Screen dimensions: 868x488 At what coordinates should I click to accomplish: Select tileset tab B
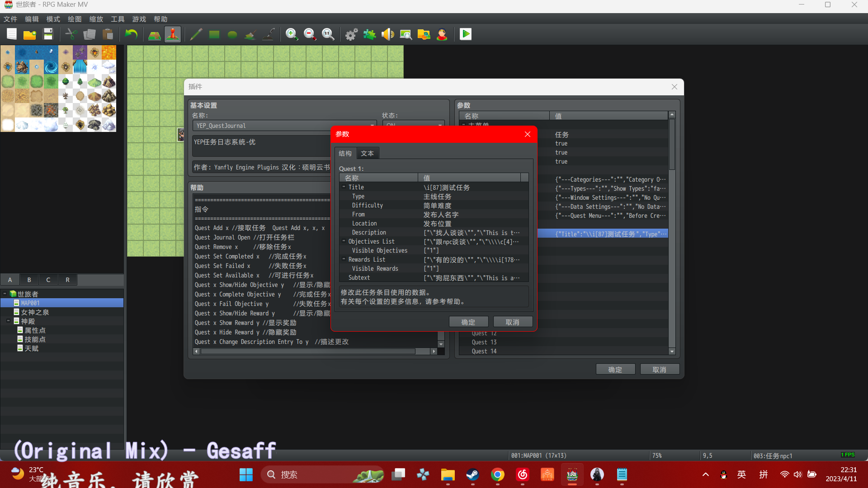tap(29, 280)
